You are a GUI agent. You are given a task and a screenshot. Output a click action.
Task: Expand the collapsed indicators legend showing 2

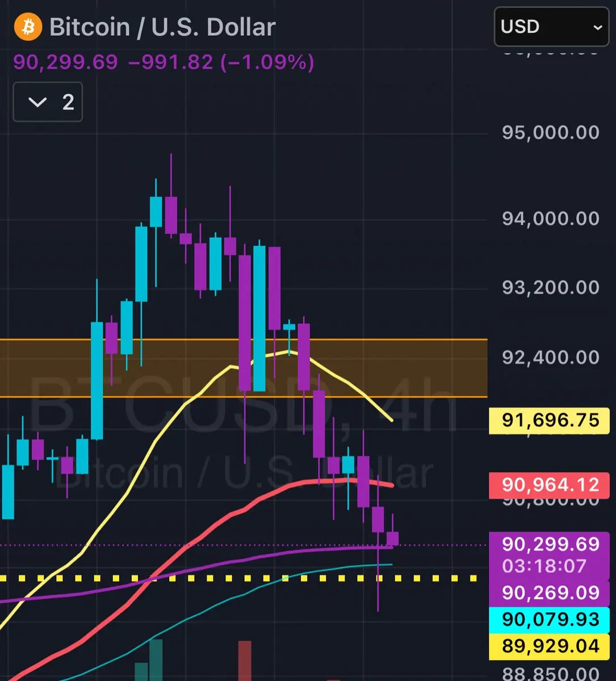[48, 102]
